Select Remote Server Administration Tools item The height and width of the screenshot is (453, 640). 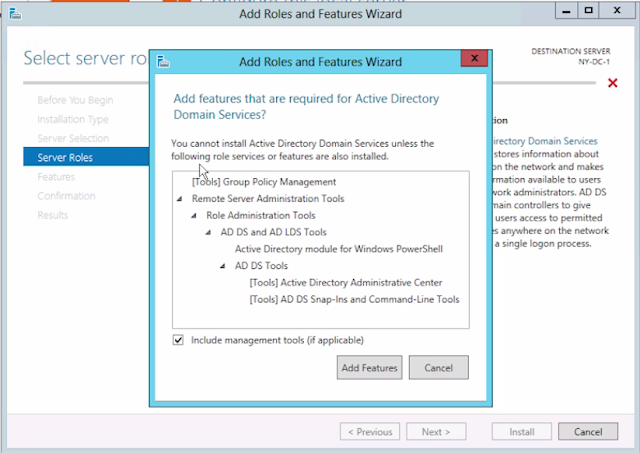268,199
